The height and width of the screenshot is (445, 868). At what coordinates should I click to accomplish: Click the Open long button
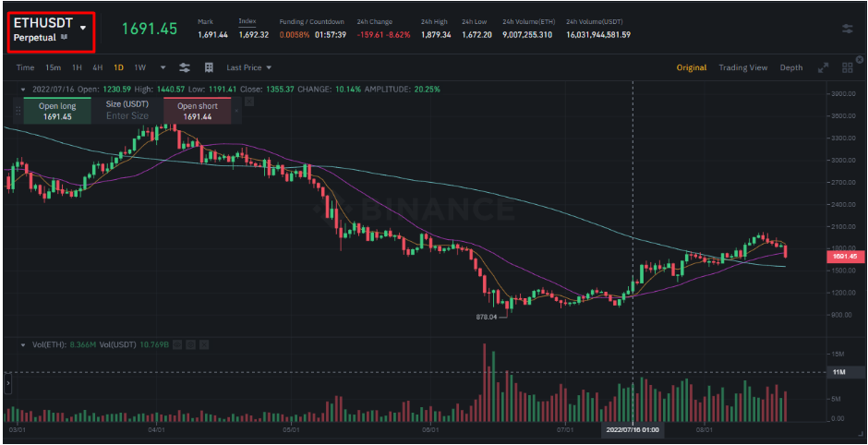(x=56, y=112)
